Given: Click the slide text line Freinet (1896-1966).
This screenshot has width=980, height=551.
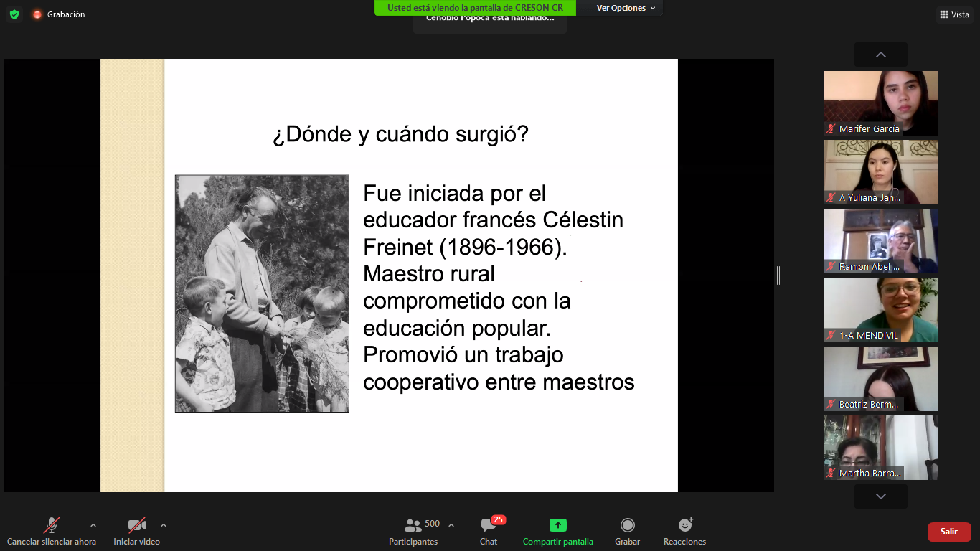Looking at the screenshot, I should point(465,248).
